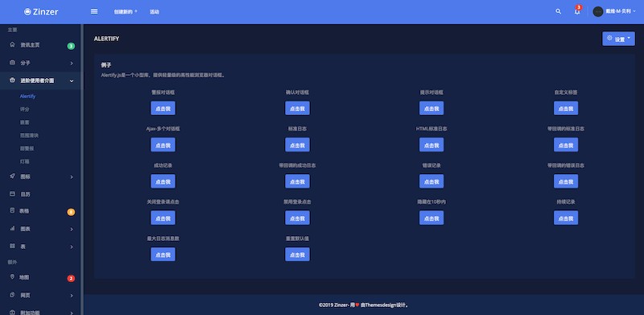
Task: Click the user avatar picture in the header
Action: (598, 11)
